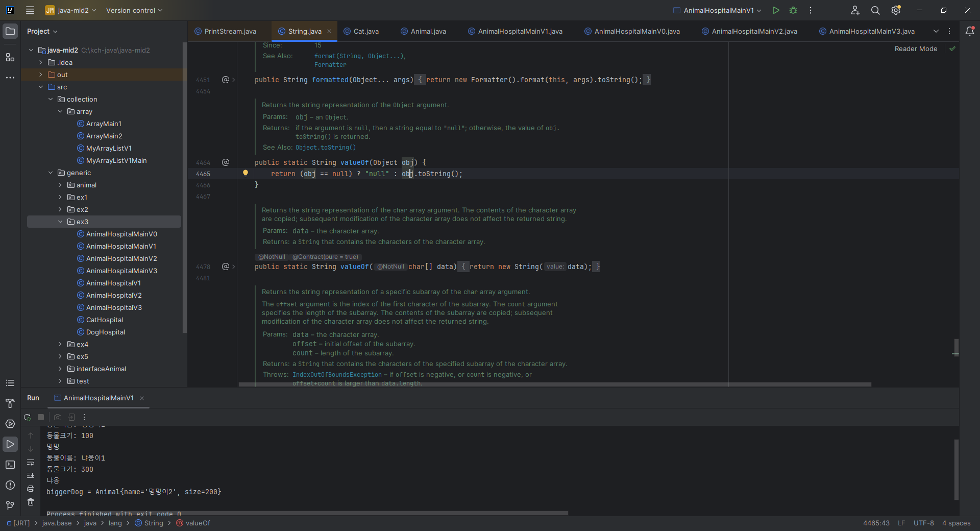Click the green inspections checkmark widget
The image size is (980, 531).
click(x=952, y=49)
